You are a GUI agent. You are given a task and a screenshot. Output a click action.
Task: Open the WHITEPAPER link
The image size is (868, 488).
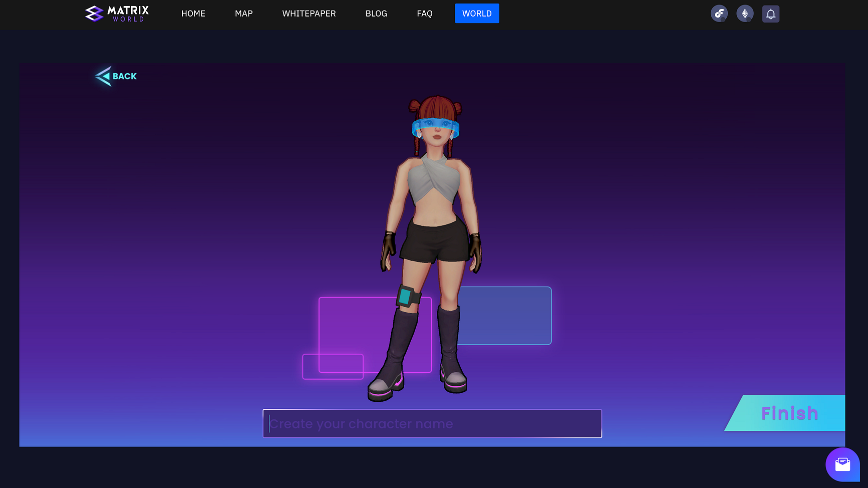tap(309, 14)
